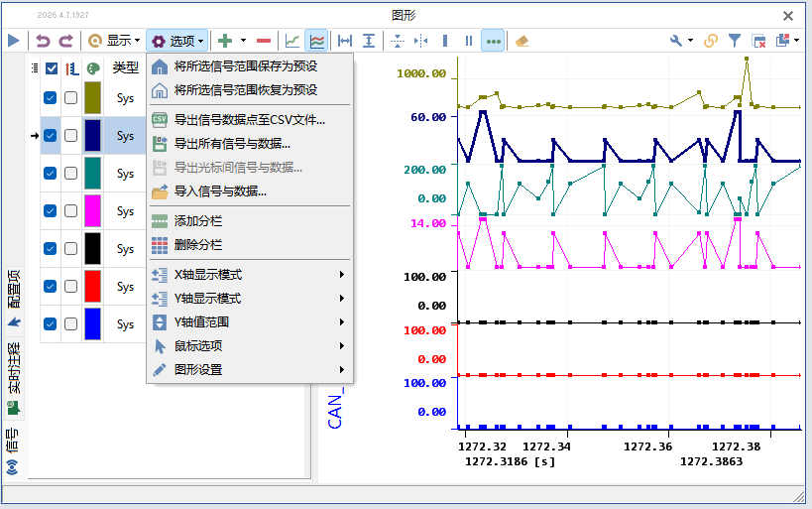
Task: Click the horizontal cursor line icon
Action: pos(398,41)
